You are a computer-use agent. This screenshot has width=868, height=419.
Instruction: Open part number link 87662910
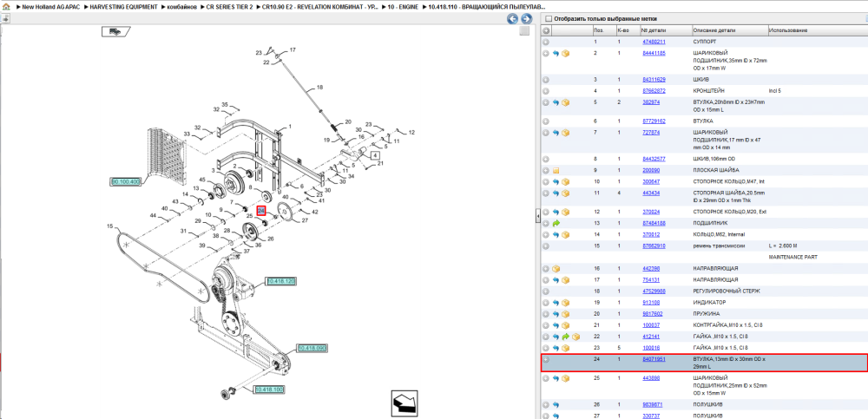654,246
